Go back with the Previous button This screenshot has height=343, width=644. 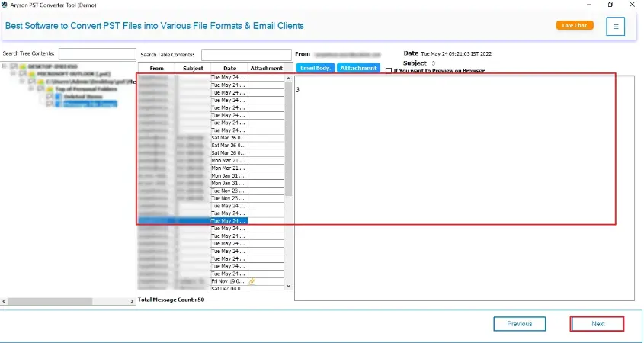point(520,324)
